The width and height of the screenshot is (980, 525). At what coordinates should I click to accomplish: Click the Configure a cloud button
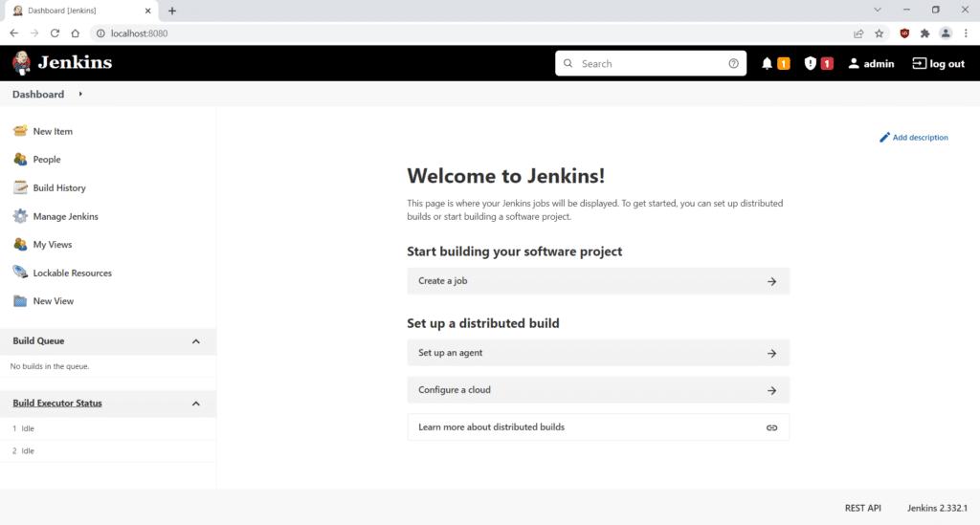[598, 390]
